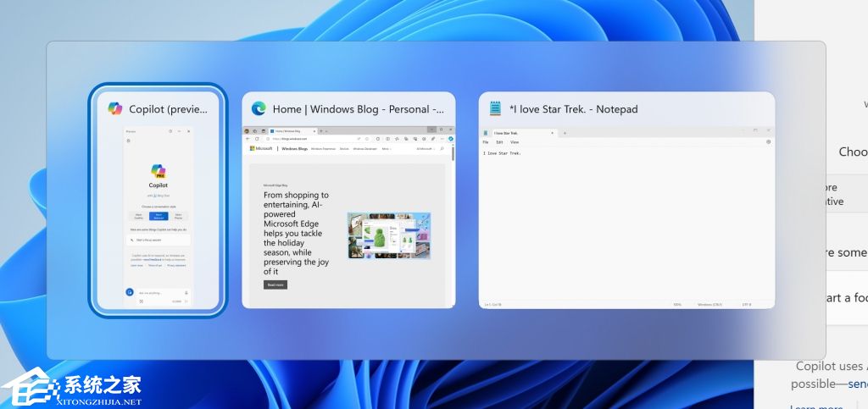Click the Edge vertical scrollbar

tap(452, 220)
